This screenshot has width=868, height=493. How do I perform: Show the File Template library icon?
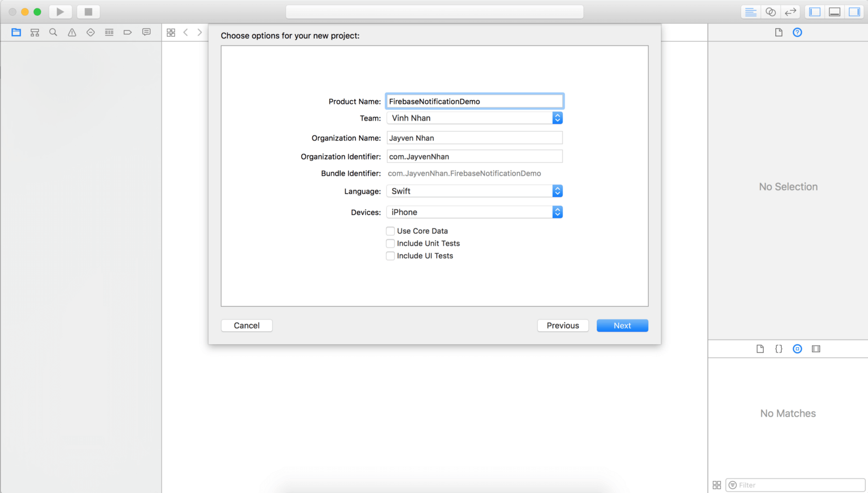click(x=760, y=349)
